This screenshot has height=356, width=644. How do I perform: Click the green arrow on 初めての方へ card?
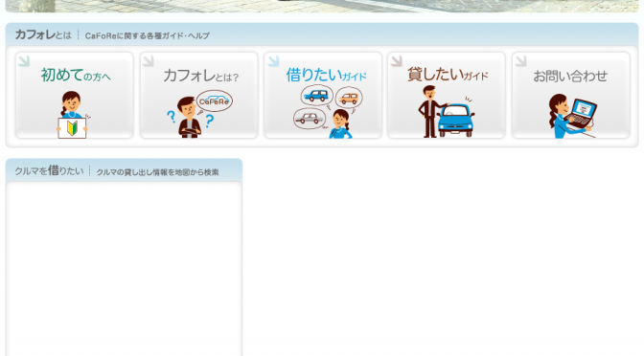[24, 60]
